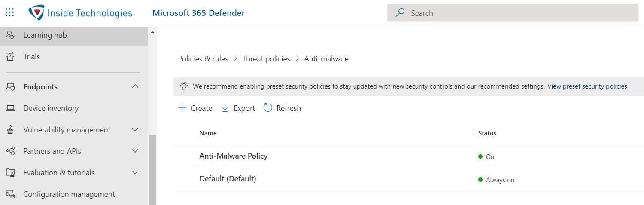Viewport: 644px width, 205px height.
Task: Click the Learning hub icon in the sidebar
Action: tap(11, 35)
